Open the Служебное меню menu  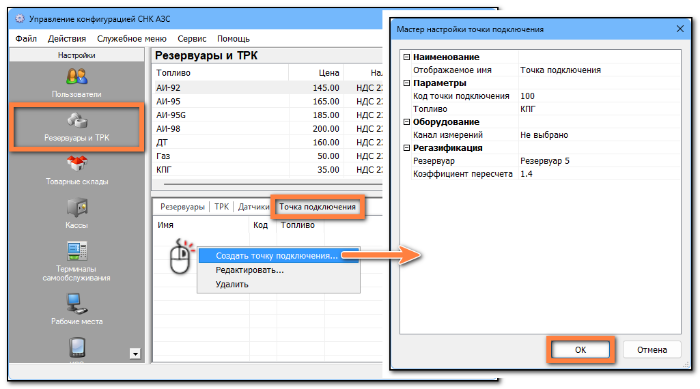point(132,39)
